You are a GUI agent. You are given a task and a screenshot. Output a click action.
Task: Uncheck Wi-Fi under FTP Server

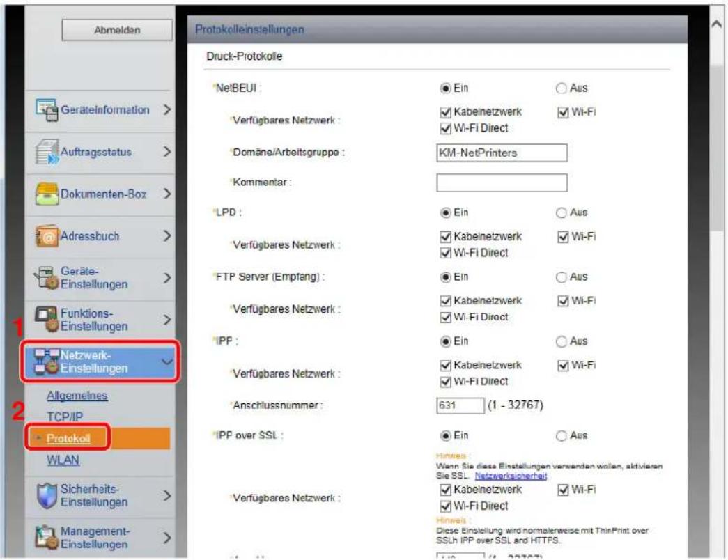[x=563, y=301]
